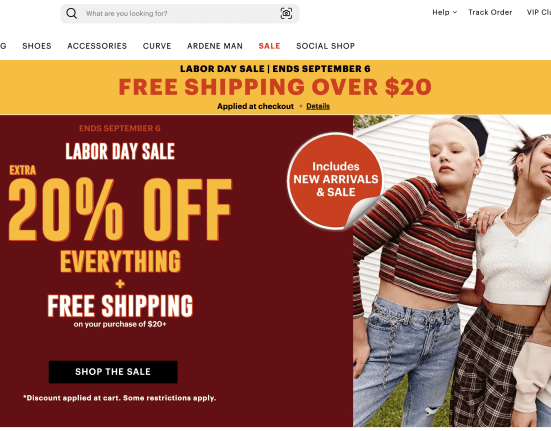Click the search magnifying glass icon

pos(72,13)
